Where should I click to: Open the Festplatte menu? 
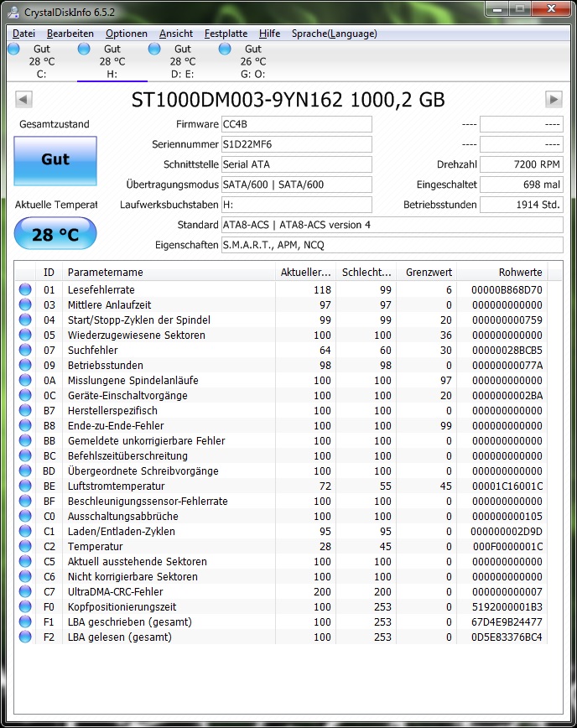226,34
